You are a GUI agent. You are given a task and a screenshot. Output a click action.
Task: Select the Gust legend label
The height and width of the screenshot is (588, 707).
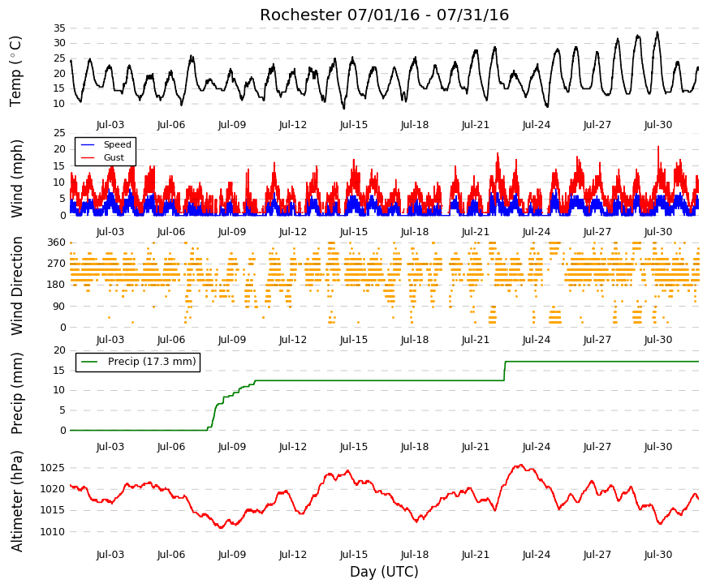click(114, 157)
